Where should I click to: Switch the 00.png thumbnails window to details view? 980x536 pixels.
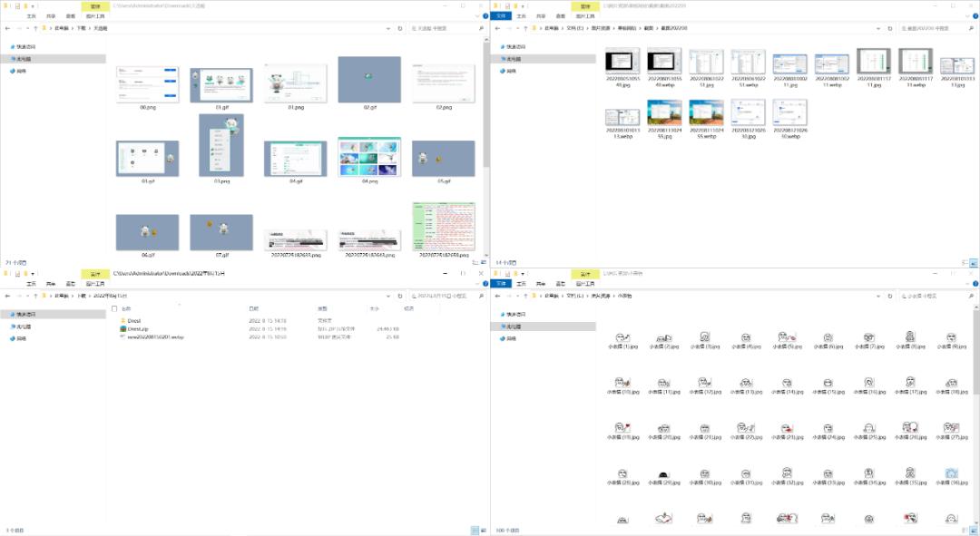click(475, 262)
